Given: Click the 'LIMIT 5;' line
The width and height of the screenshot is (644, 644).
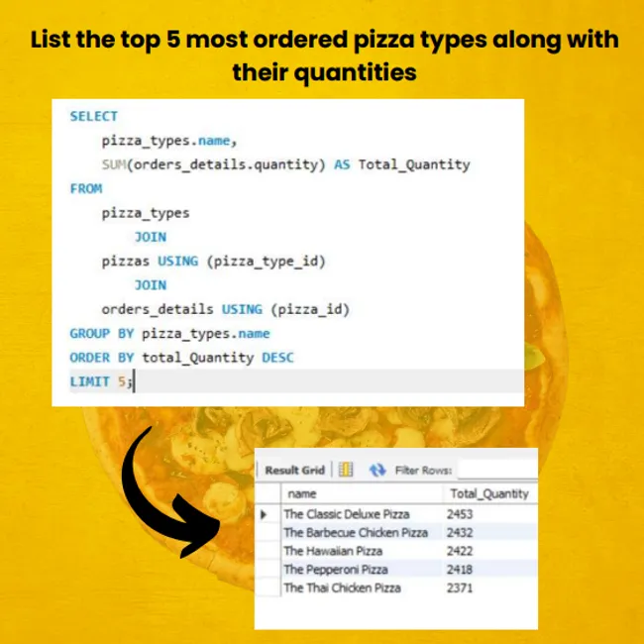Looking at the screenshot, I should click(101, 381).
